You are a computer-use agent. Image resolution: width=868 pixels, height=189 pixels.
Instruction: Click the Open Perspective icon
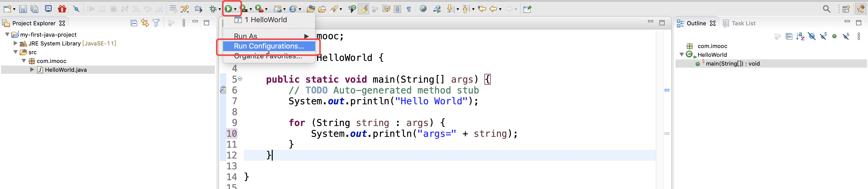[846, 9]
